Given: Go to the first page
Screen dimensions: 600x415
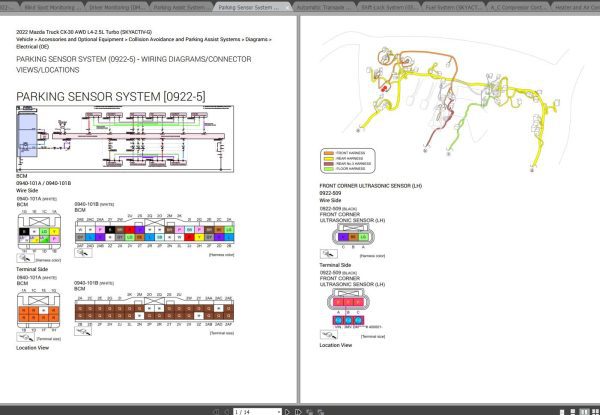Looking at the screenshot, I should click(x=215, y=412).
